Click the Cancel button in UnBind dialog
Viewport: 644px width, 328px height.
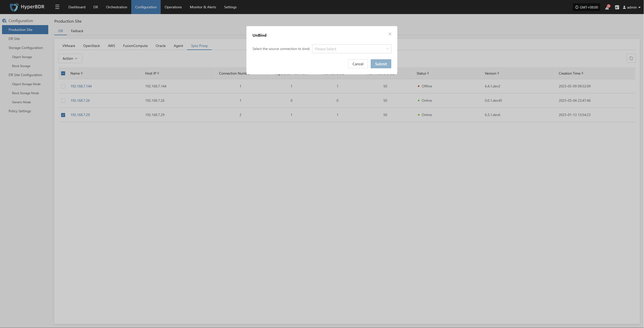pos(358,64)
